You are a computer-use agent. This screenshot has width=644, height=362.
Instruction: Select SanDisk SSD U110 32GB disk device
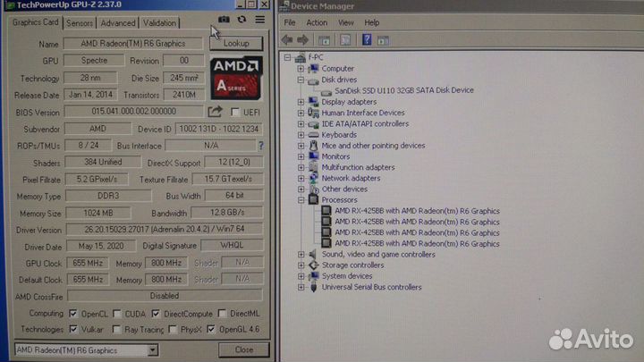[404, 90]
